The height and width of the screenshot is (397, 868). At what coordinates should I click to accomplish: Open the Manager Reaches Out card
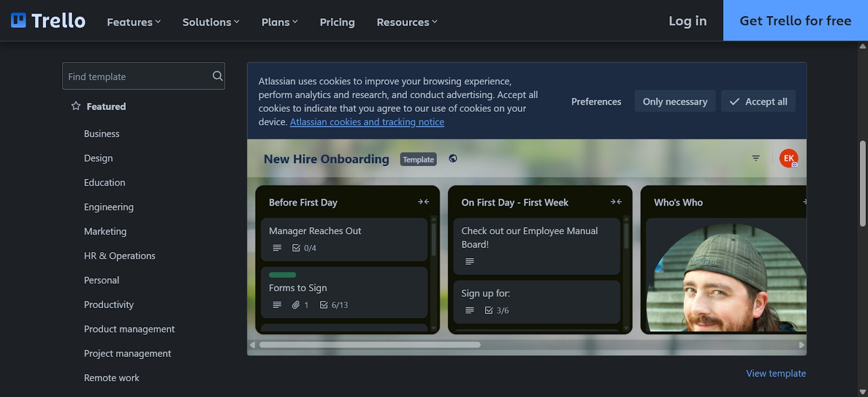point(344,239)
